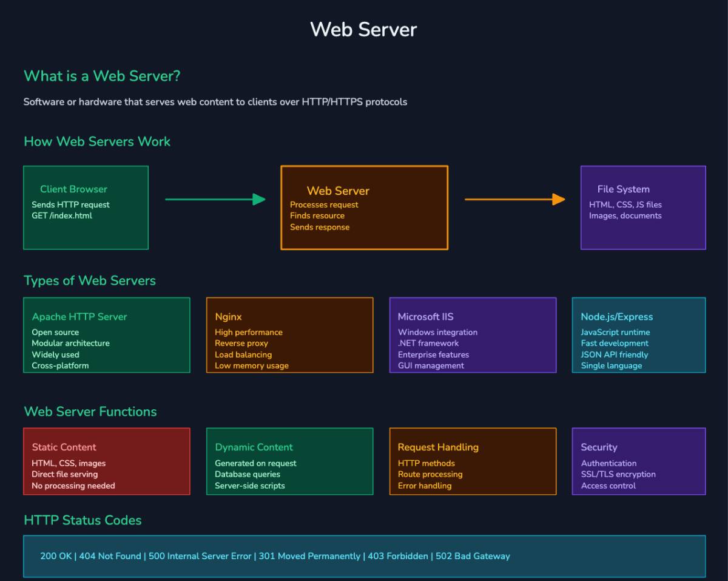Click the How Web Servers Work heading
This screenshot has width=728, height=581.
[x=96, y=141]
